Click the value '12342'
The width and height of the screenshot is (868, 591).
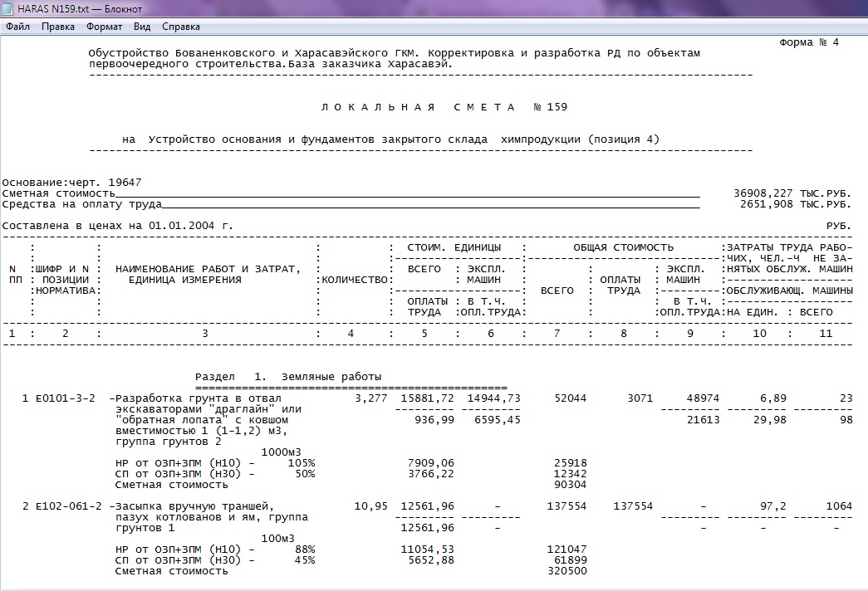pos(570,474)
